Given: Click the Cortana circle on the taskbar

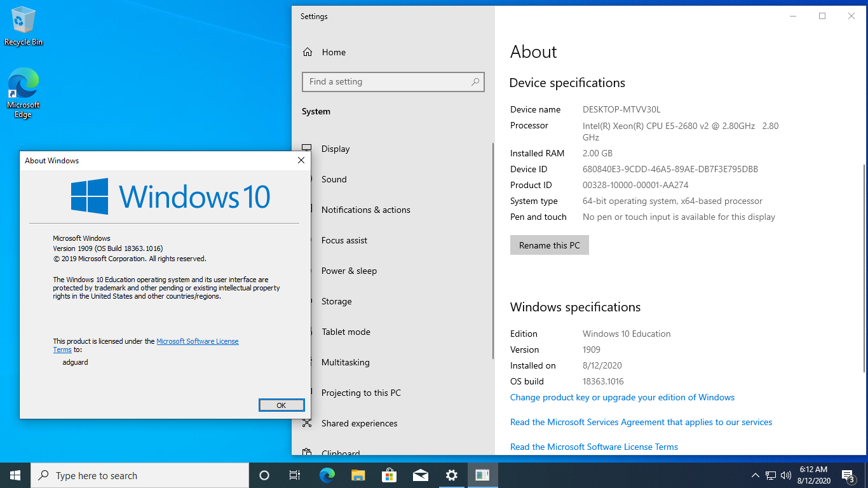Looking at the screenshot, I should (264, 475).
